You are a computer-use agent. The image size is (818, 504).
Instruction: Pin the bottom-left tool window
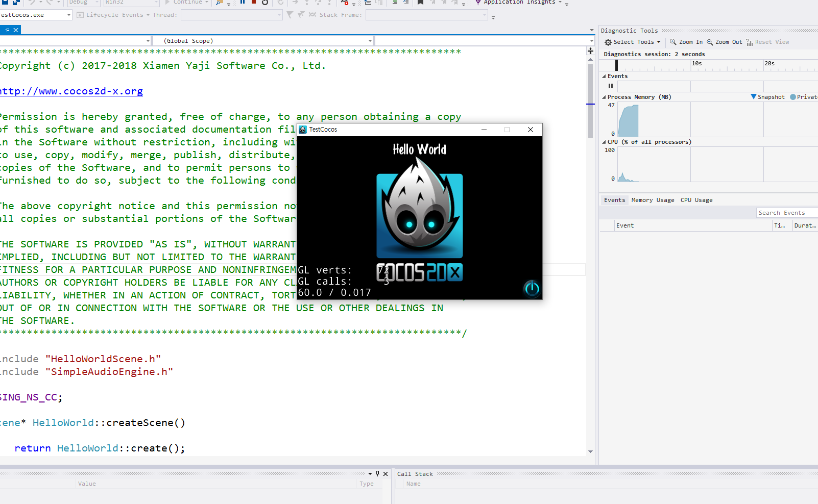click(378, 473)
